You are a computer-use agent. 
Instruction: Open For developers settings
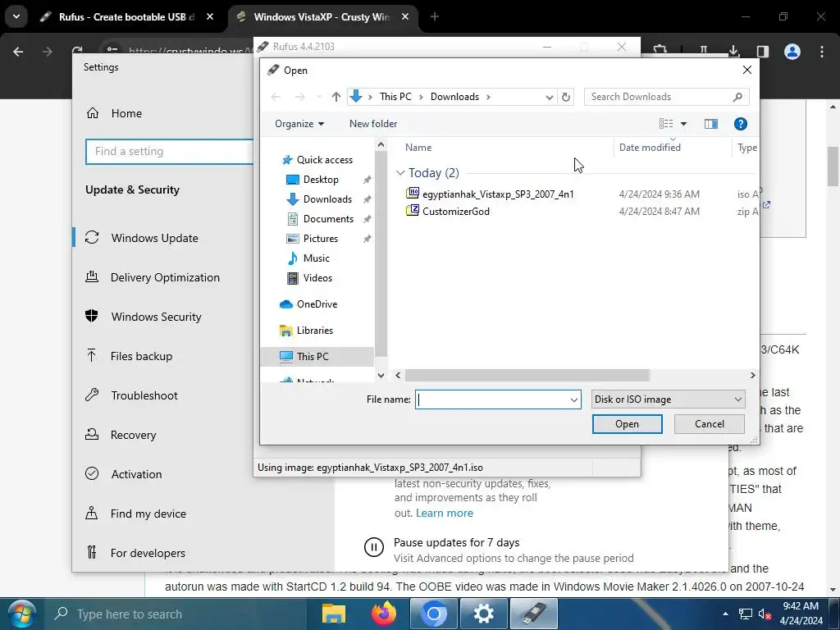point(148,554)
